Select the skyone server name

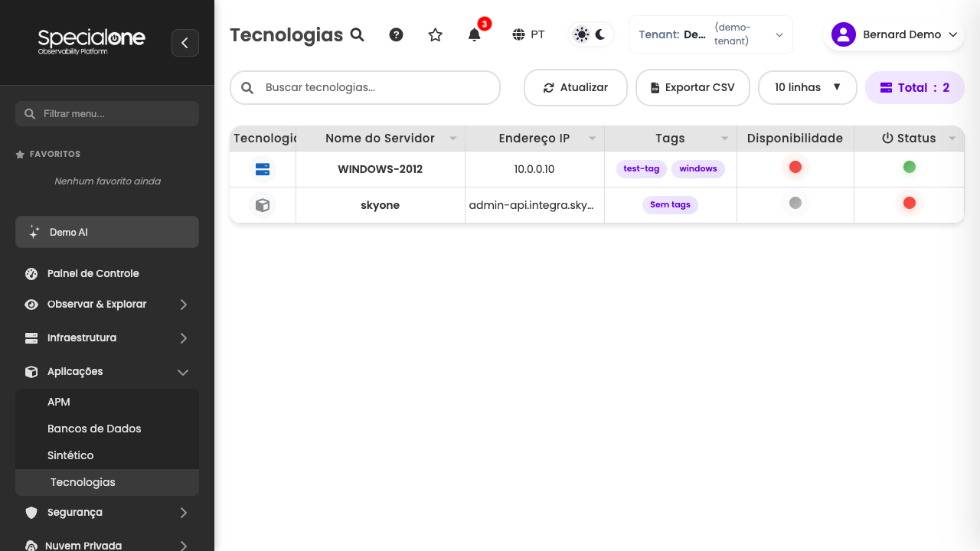pos(381,205)
